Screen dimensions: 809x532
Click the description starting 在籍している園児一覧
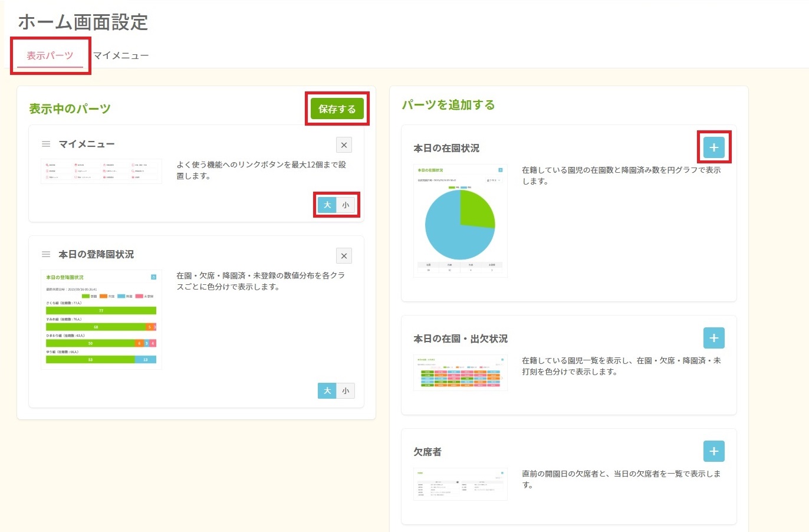(x=621, y=366)
